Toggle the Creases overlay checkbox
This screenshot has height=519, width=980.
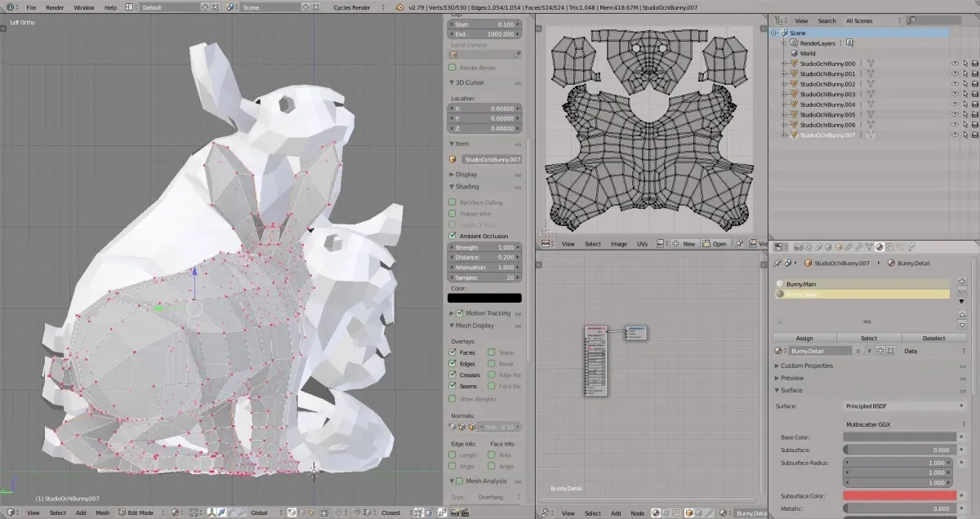452,375
